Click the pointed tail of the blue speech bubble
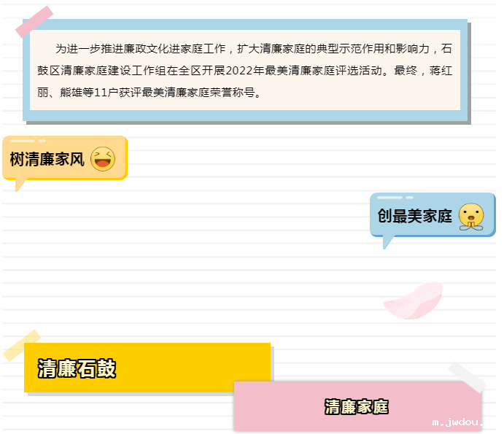Viewport: 504px width, 434px height. (387, 241)
